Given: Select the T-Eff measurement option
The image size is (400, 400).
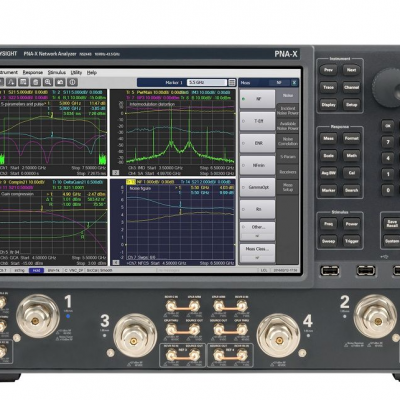Looking at the screenshot, I should 257,121.
